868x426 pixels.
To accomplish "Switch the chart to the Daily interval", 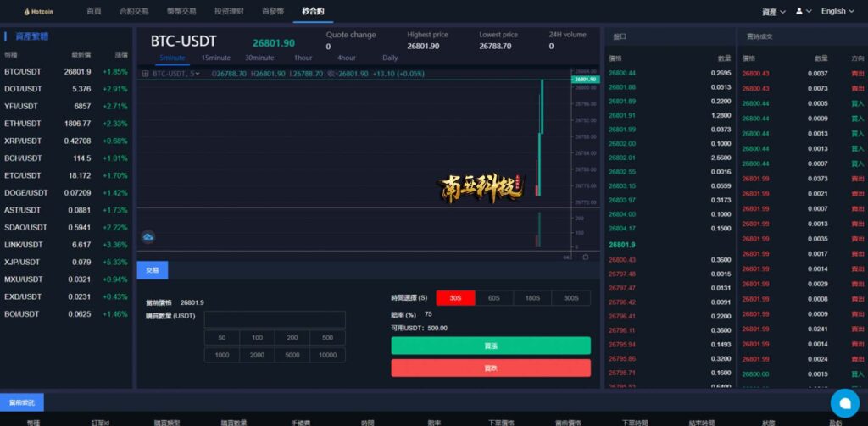I will pos(390,58).
